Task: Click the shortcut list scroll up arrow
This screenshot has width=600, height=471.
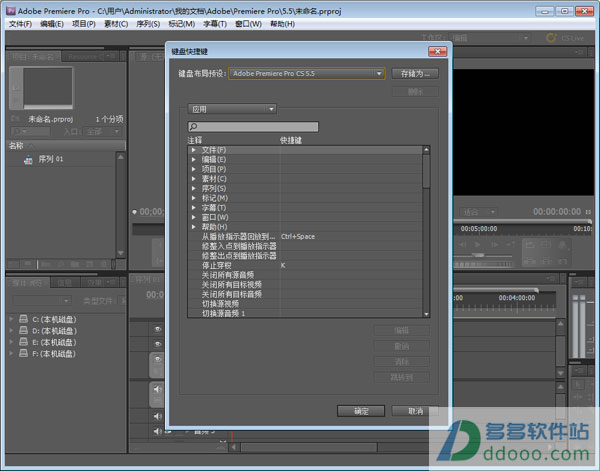Action: point(426,150)
